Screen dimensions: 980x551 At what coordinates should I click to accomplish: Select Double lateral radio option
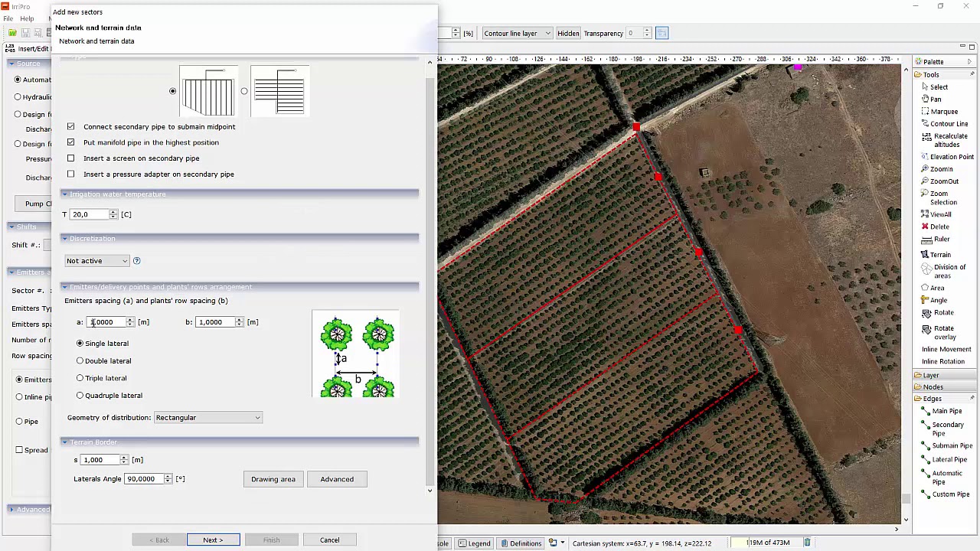80,360
